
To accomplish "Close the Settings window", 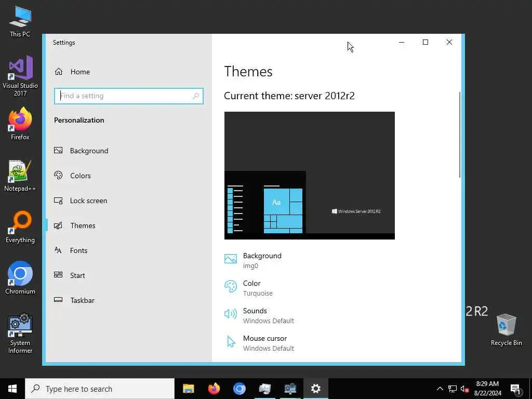I will 449,43.
